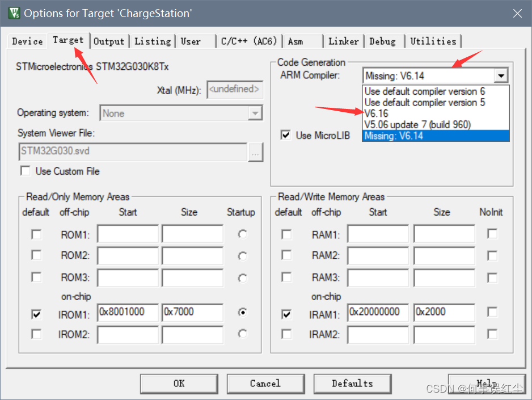
Task: Toggle the Use MicroLIB checkbox
Action: 286,135
